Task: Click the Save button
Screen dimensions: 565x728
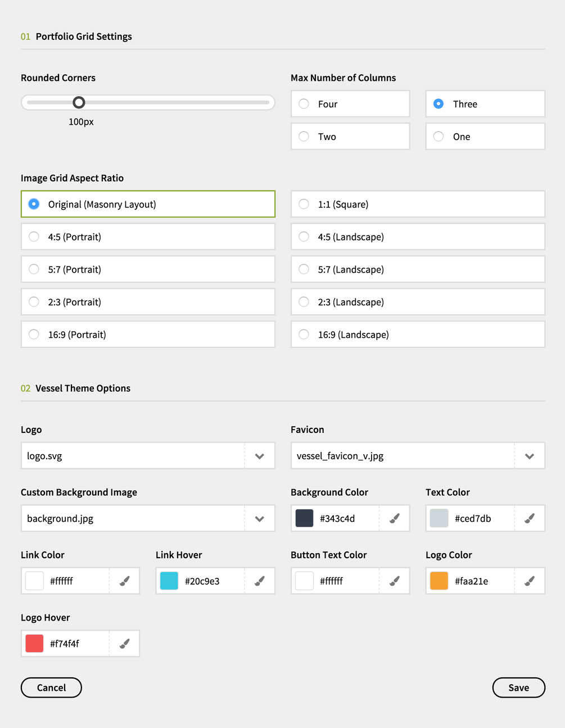Action: (x=518, y=688)
